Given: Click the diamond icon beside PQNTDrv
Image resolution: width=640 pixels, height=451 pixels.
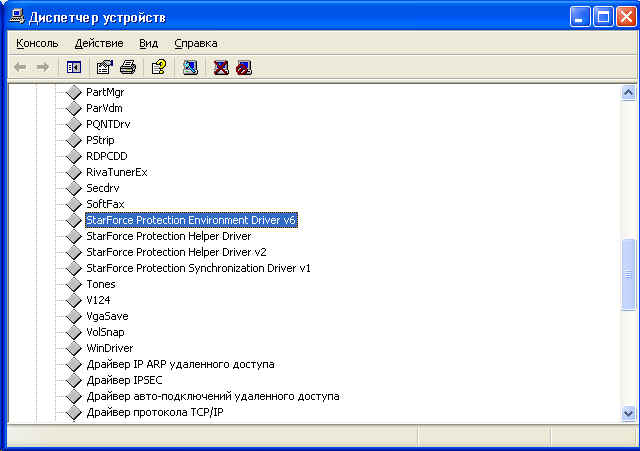Looking at the screenshot, I should (x=74, y=124).
